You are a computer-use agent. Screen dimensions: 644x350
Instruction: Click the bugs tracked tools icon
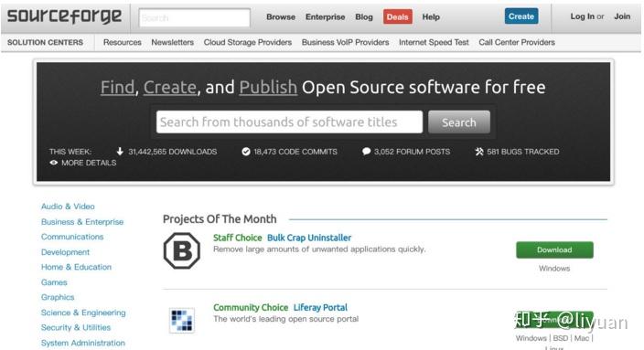pyautogui.click(x=479, y=152)
